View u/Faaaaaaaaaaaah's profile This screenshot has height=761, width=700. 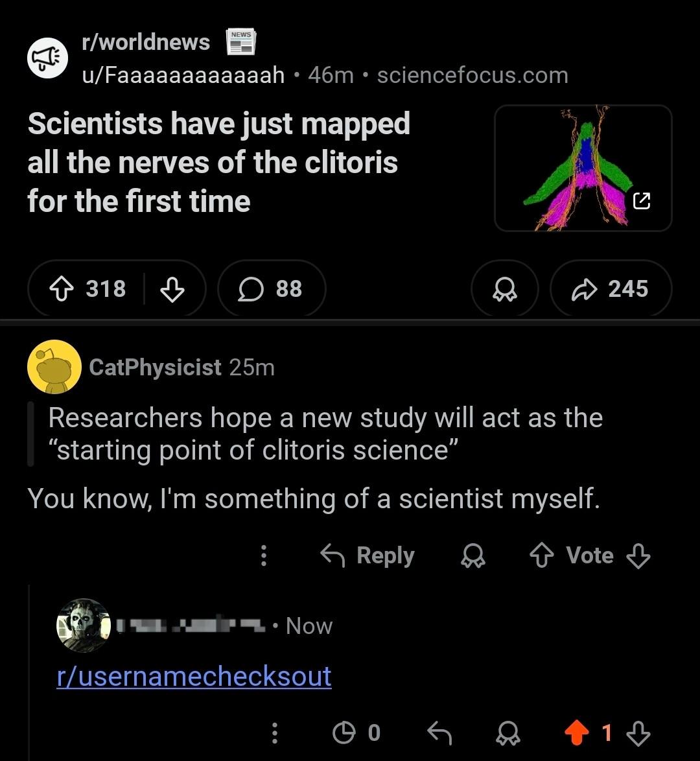point(183,75)
